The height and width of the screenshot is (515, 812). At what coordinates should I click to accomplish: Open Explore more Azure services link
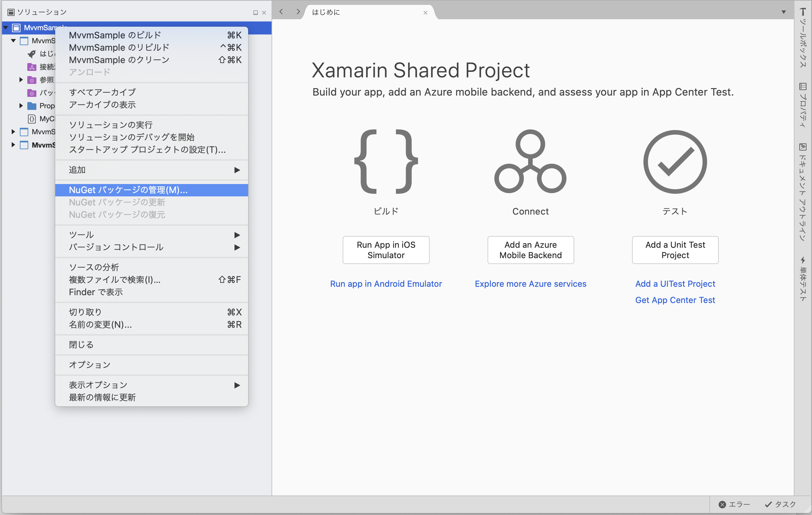pos(530,284)
